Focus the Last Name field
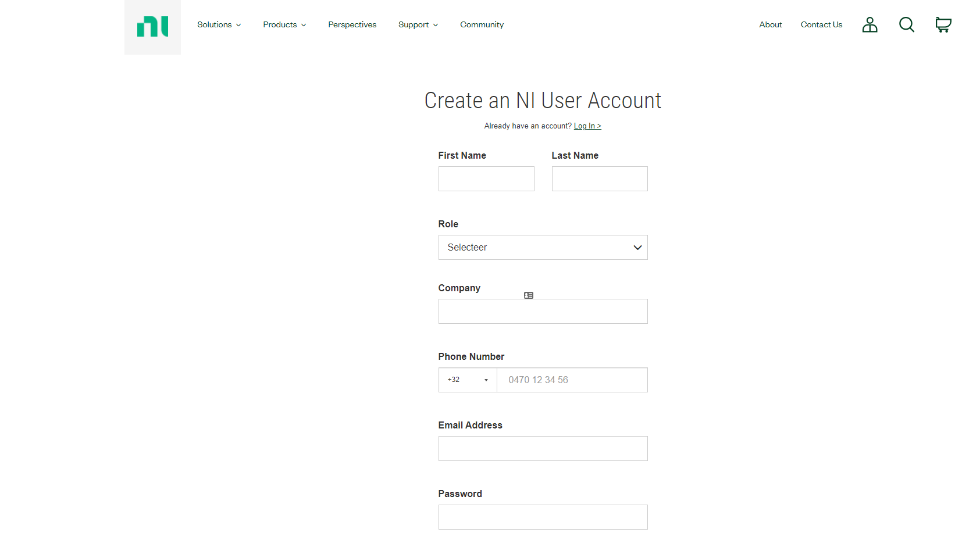 (600, 178)
